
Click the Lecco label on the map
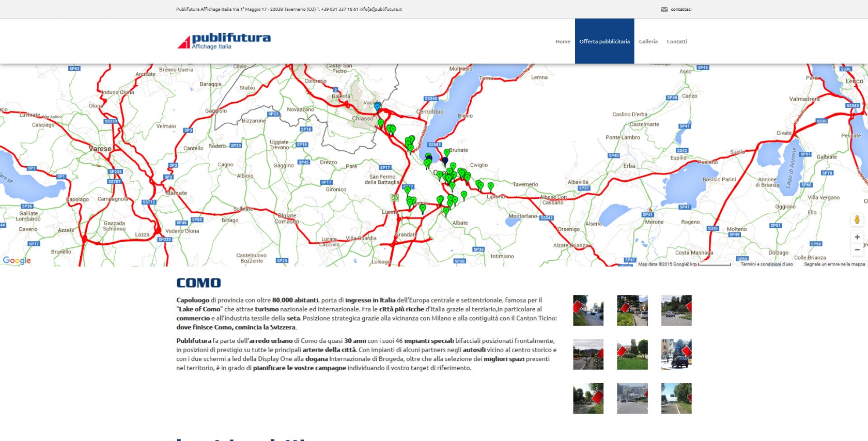pos(854,81)
